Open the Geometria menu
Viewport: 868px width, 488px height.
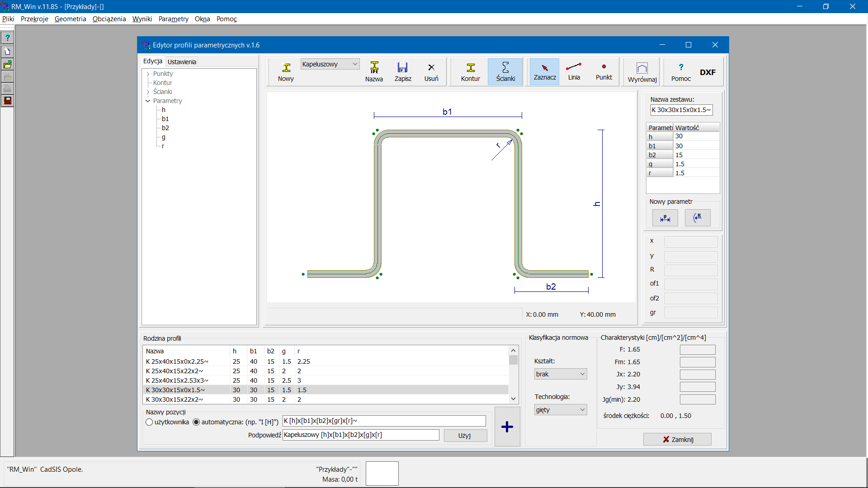[70, 19]
